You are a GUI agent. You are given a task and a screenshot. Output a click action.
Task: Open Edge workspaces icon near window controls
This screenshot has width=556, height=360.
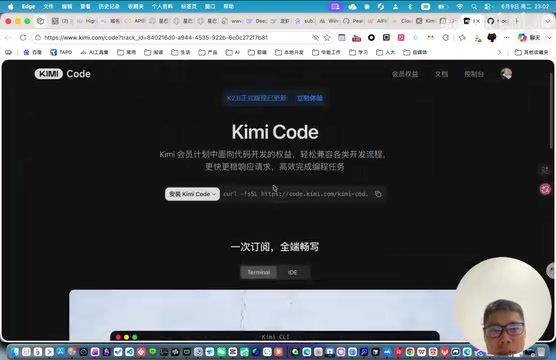tap(40, 21)
